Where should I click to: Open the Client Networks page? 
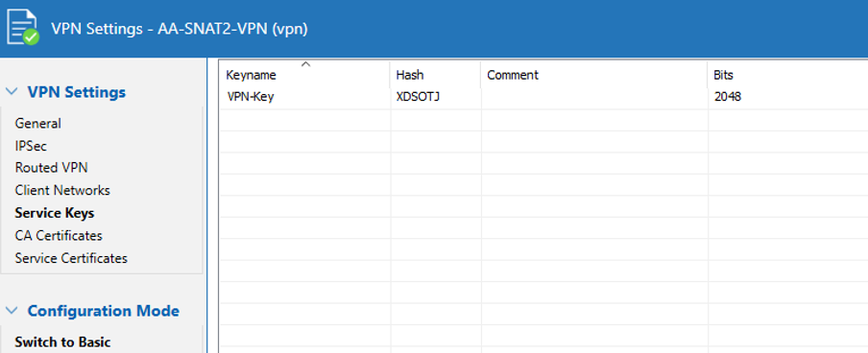62,190
